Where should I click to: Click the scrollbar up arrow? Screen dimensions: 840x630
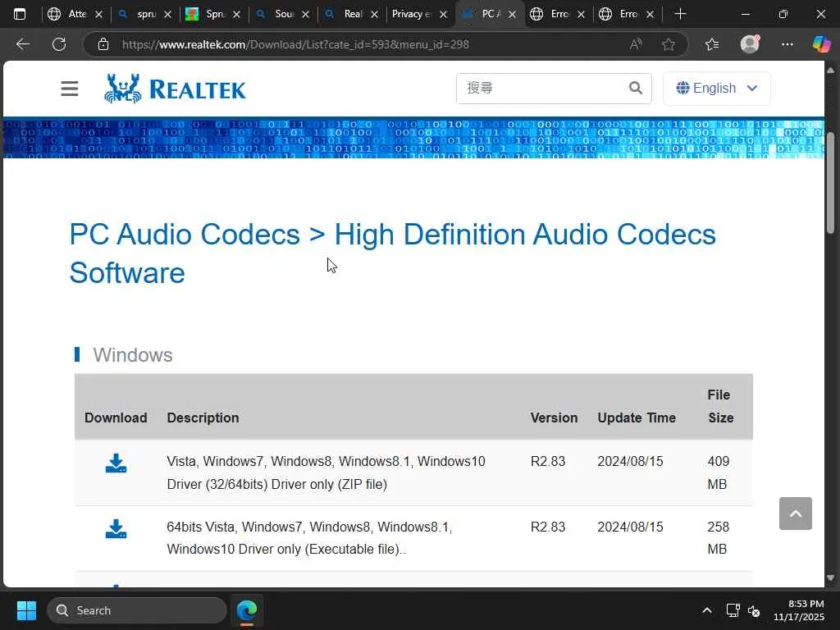click(x=830, y=71)
